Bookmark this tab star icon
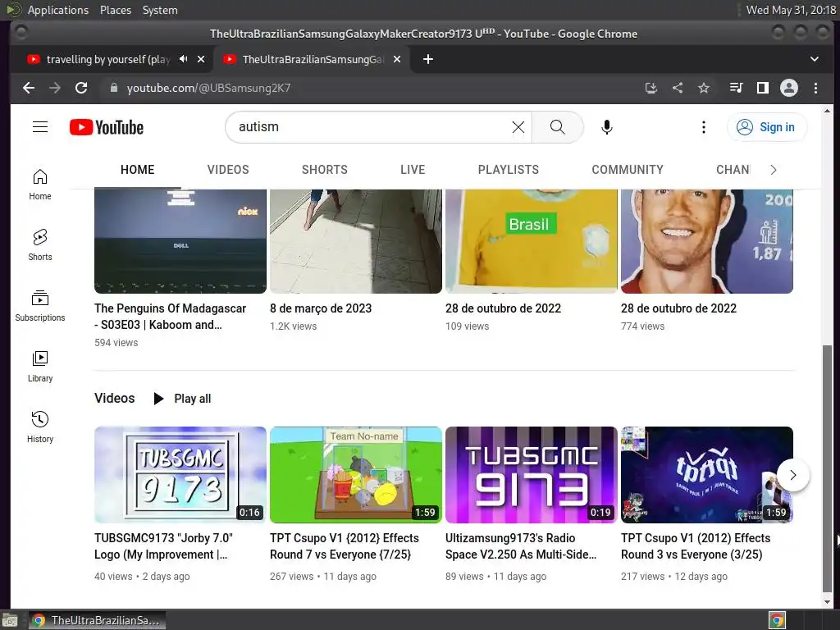Viewport: 840px width, 630px height. 703,88
